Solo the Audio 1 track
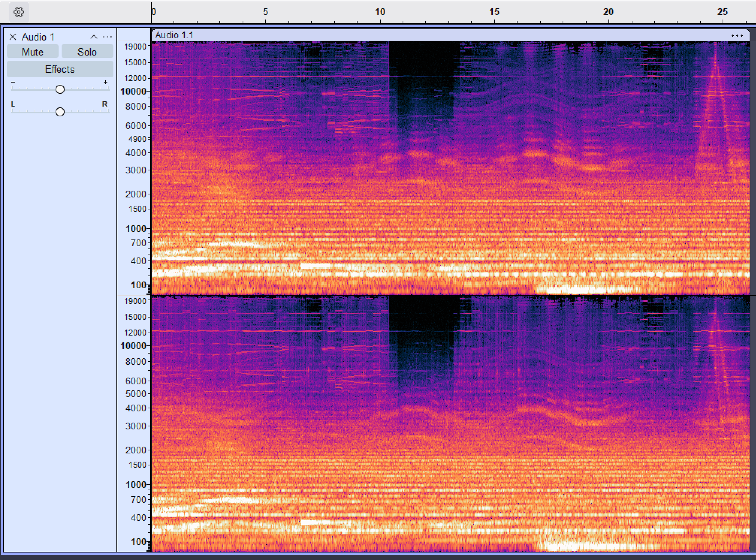756x560 pixels. pyautogui.click(x=87, y=52)
